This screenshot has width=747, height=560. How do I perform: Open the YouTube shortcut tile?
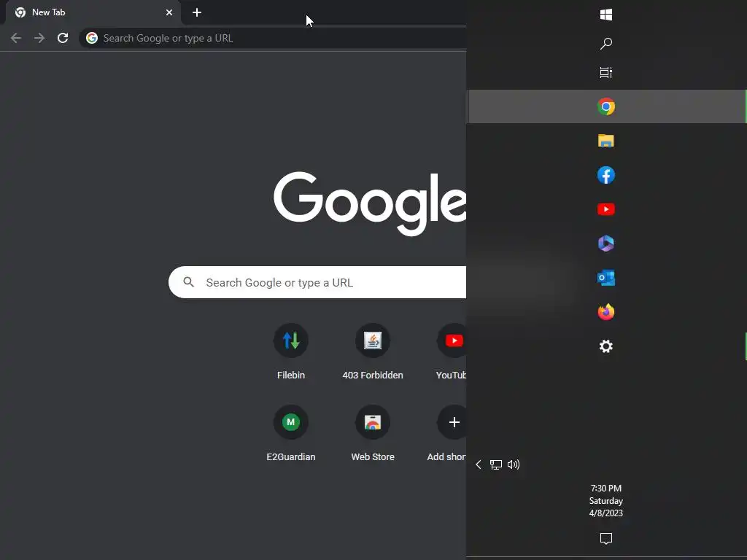[451, 351]
